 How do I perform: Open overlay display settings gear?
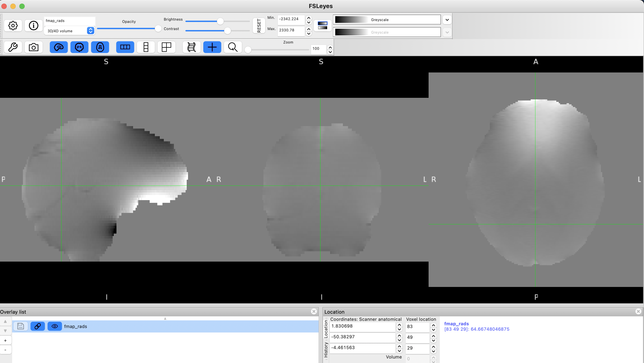pos(13,26)
